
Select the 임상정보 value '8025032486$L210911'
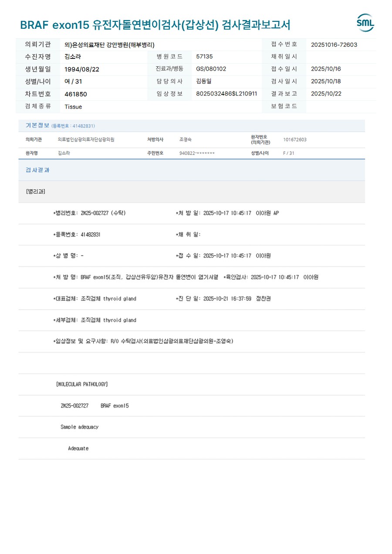click(226, 94)
